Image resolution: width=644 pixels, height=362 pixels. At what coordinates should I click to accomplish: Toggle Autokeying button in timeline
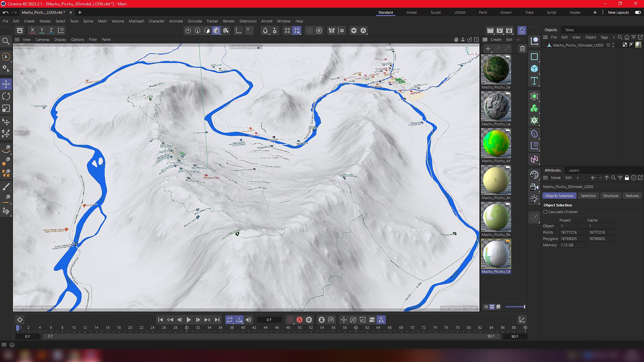point(300,320)
